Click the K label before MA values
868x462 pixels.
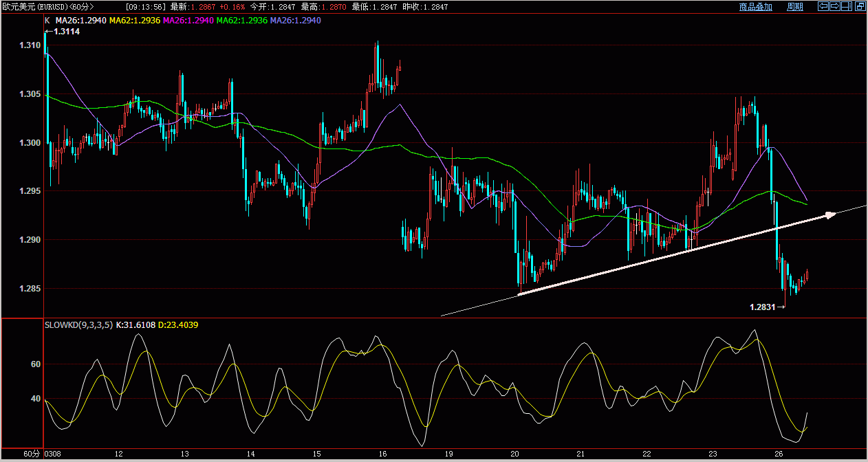coord(47,21)
